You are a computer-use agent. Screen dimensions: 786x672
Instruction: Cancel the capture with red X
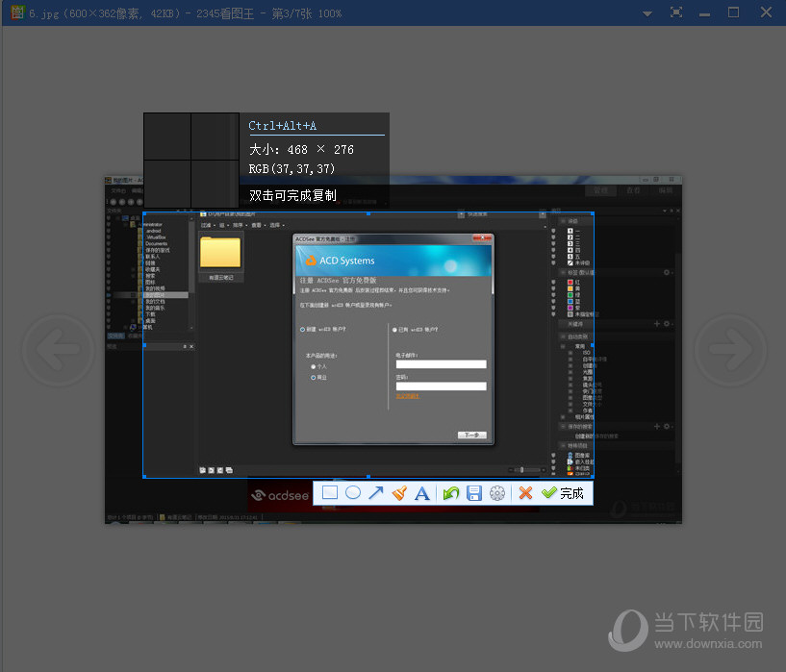point(525,493)
